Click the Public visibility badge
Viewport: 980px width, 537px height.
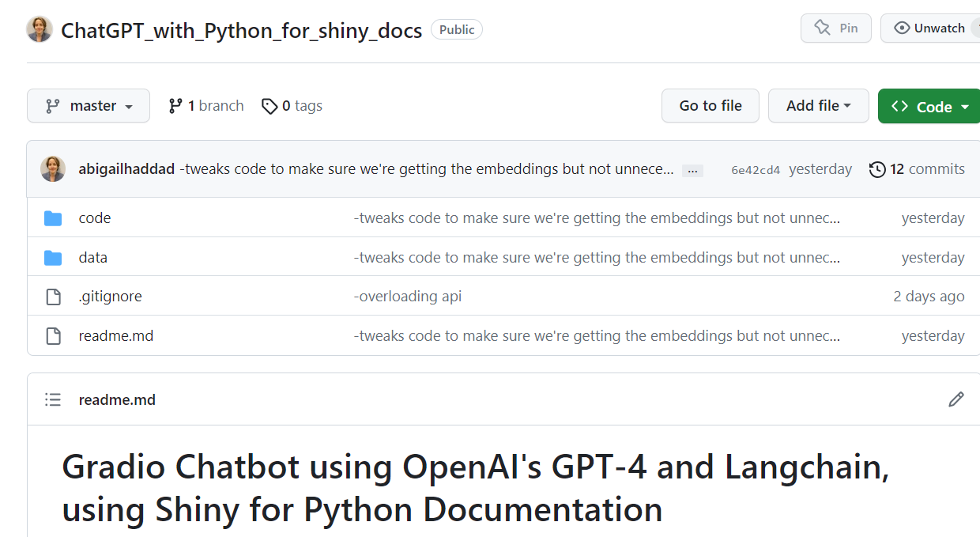(457, 30)
